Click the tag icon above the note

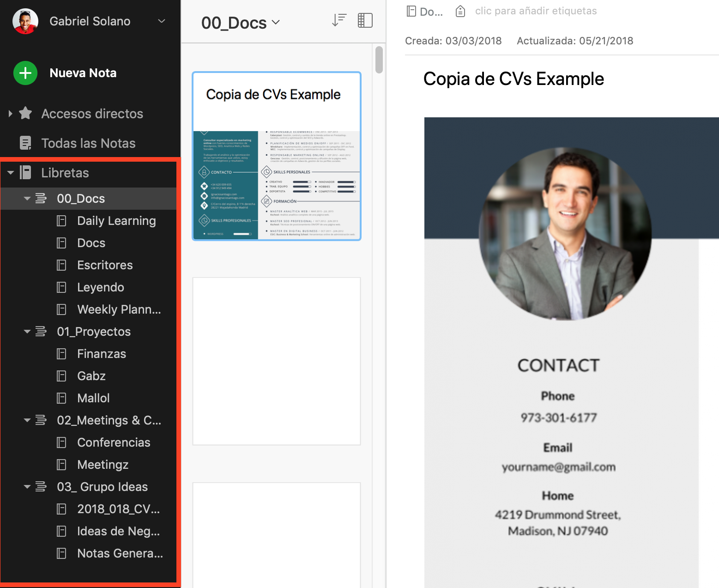pos(460,11)
